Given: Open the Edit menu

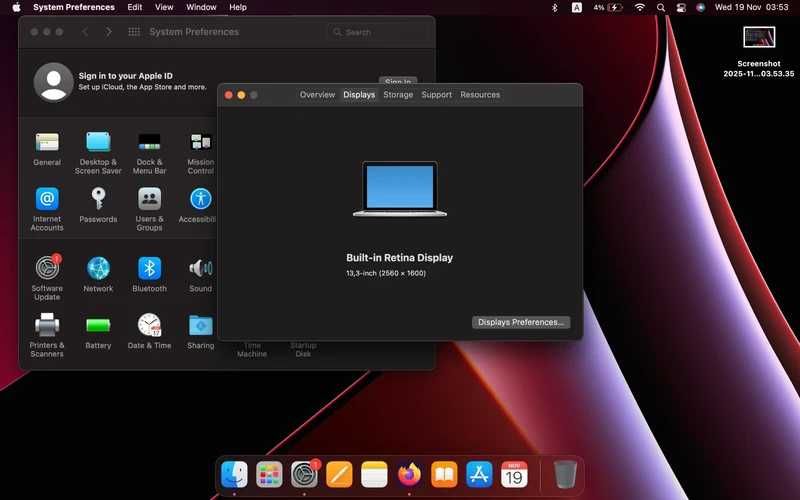Looking at the screenshot, I should 135,7.
